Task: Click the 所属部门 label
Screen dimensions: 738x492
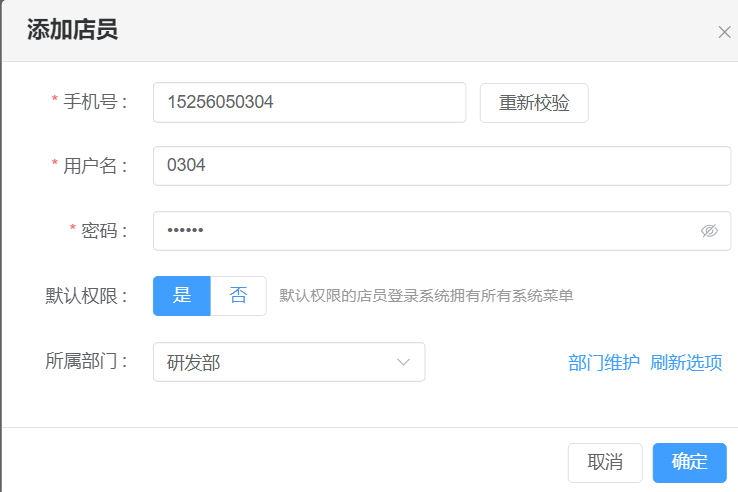Action: pos(87,362)
